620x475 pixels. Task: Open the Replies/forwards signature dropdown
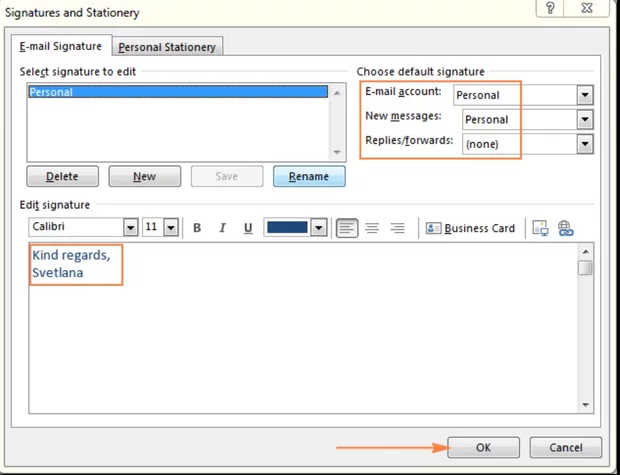click(585, 144)
